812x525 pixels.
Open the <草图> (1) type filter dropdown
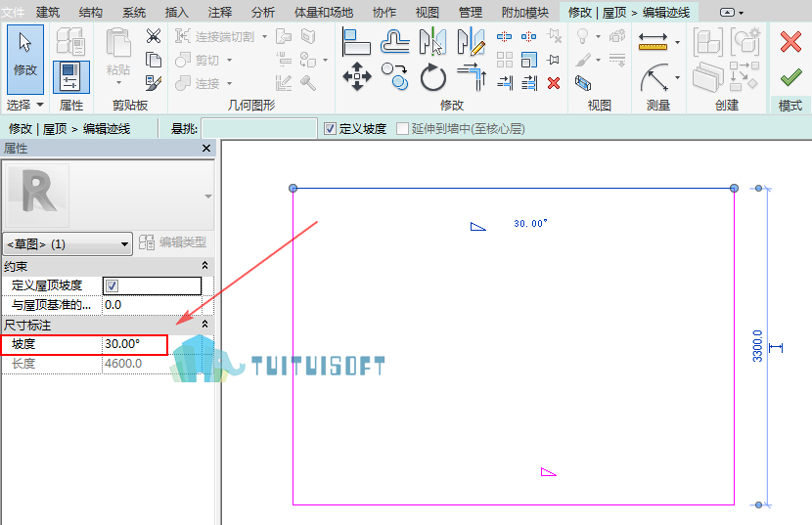coord(68,243)
